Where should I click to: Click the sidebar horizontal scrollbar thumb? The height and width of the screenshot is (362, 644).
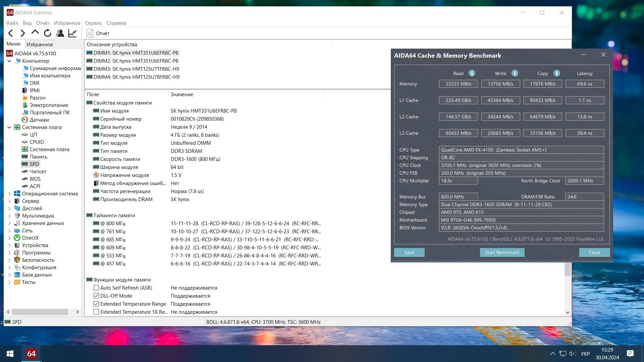(x=40, y=312)
